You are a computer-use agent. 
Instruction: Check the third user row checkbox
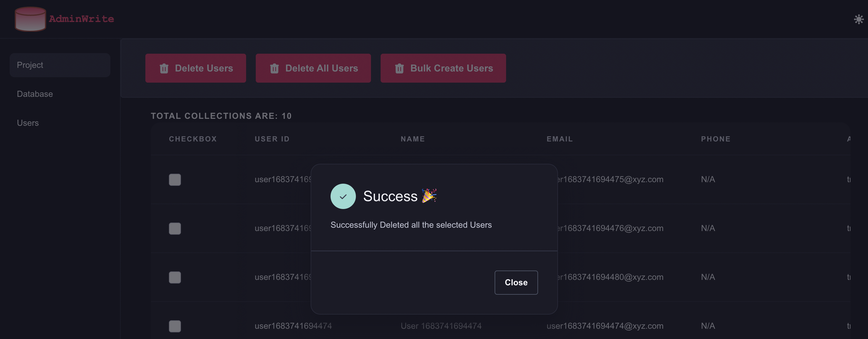tap(175, 277)
